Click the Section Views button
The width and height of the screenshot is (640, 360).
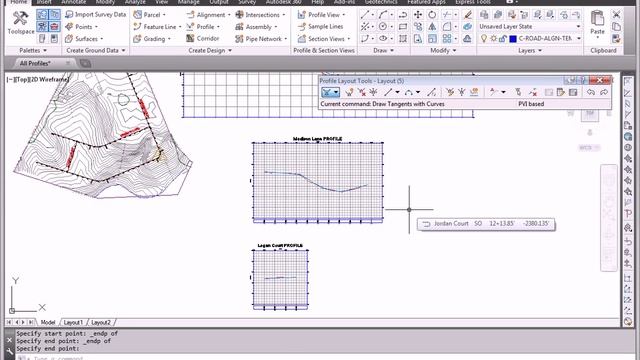[324, 39]
